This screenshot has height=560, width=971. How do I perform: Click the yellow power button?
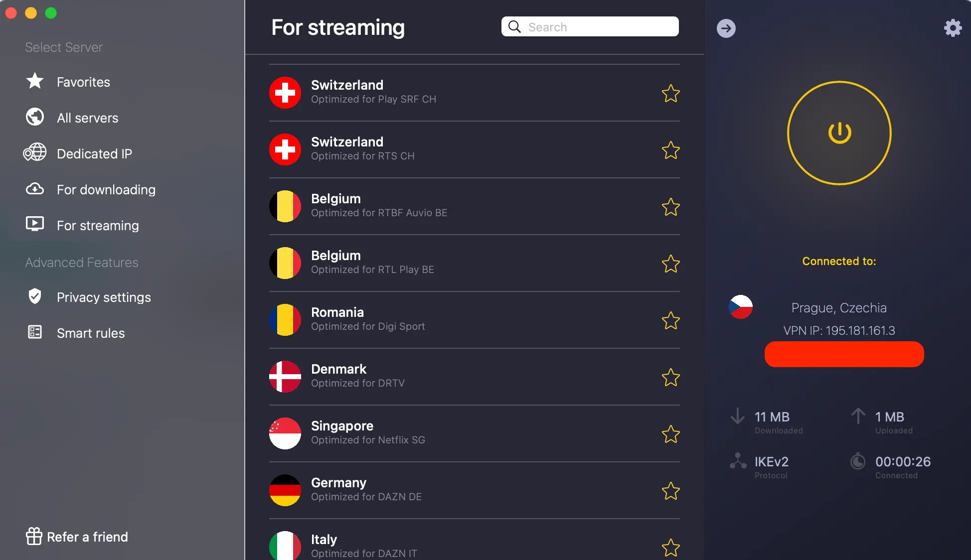click(x=839, y=133)
